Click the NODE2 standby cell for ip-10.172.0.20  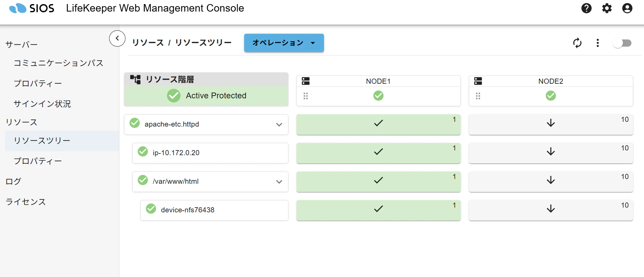[x=551, y=153]
